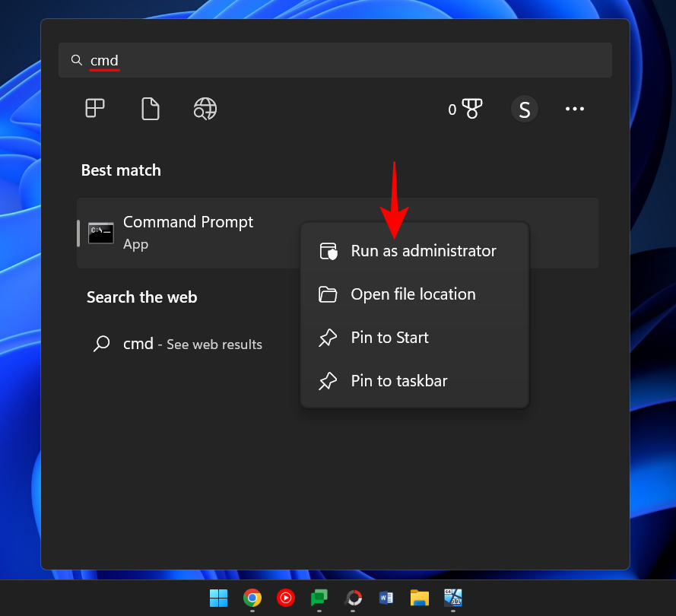Image resolution: width=676 pixels, height=616 pixels.
Task: Choose Open file location
Action: click(413, 294)
